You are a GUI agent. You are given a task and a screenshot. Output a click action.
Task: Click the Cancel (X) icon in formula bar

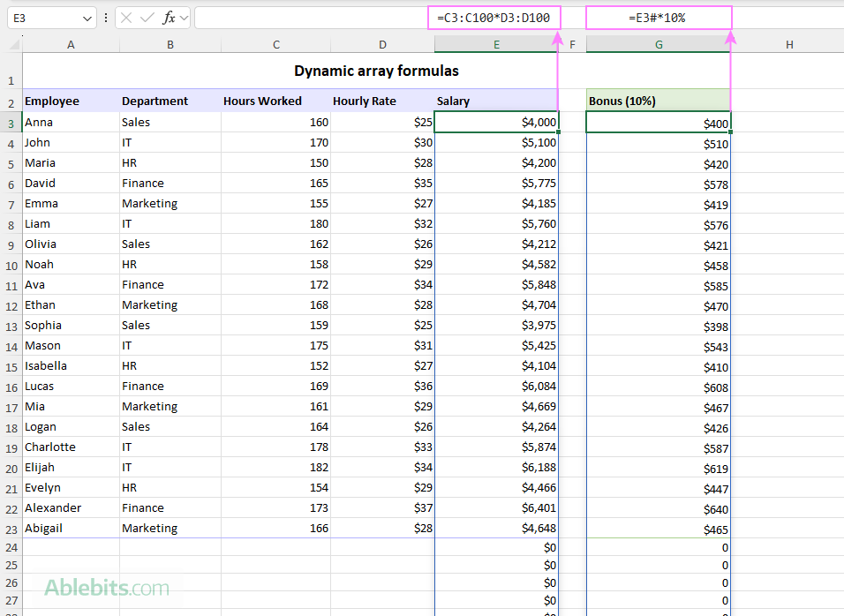tap(126, 17)
